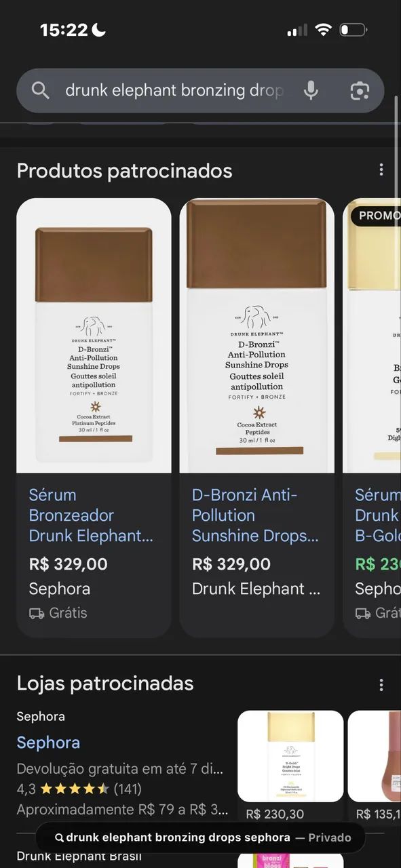This screenshot has width=401, height=868.
Task: Open the Lojas patrocinadas options menu
Action: pos(381,684)
